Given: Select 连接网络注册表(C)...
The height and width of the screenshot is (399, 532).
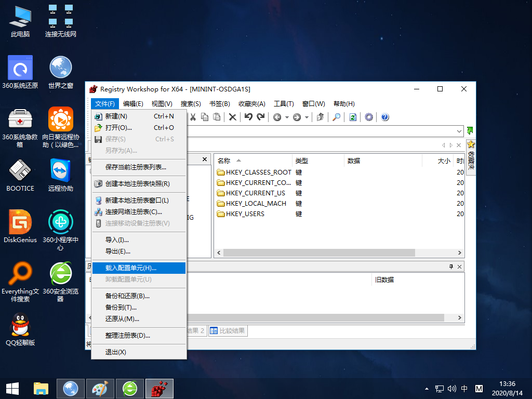Looking at the screenshot, I should click(139, 212).
